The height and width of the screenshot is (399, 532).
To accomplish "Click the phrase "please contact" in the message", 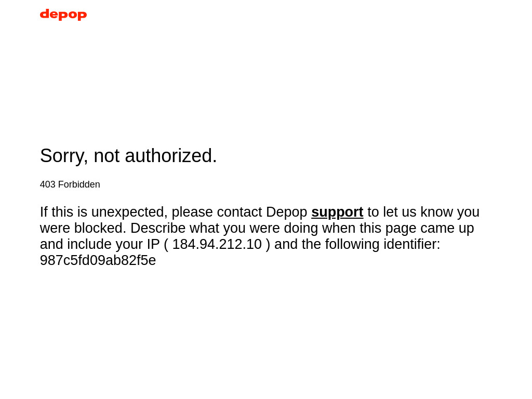I will click(217, 212).
